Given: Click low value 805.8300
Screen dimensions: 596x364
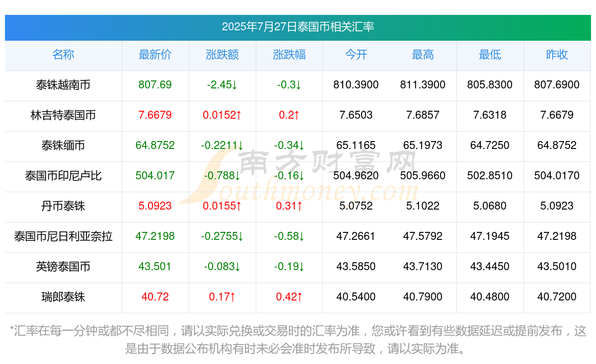Looking at the screenshot, I should pos(490,85).
